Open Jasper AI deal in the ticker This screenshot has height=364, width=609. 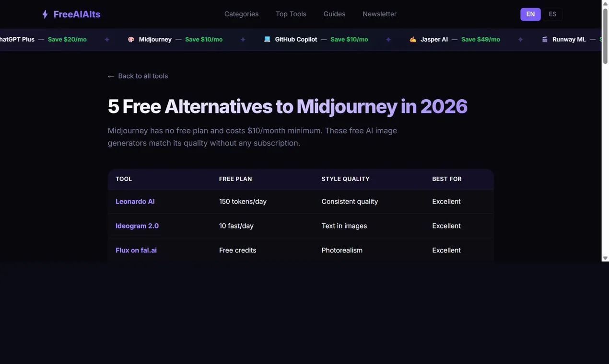434,39
